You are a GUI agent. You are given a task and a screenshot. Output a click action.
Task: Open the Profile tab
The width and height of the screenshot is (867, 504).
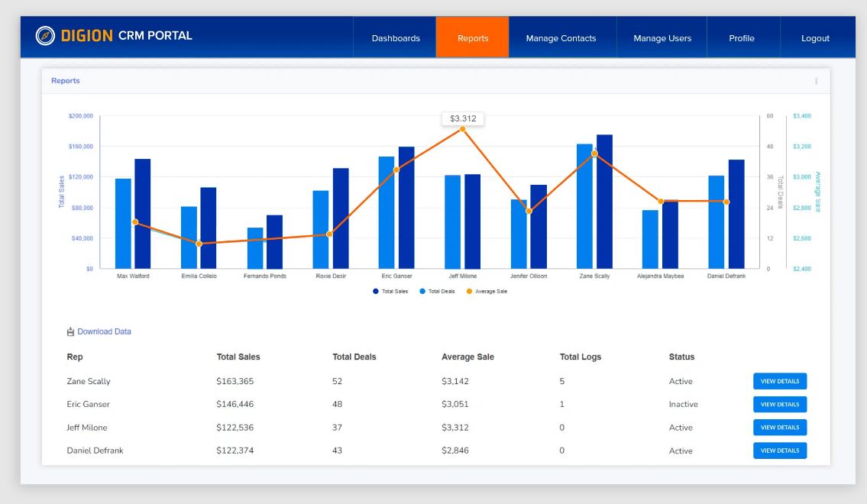point(742,38)
